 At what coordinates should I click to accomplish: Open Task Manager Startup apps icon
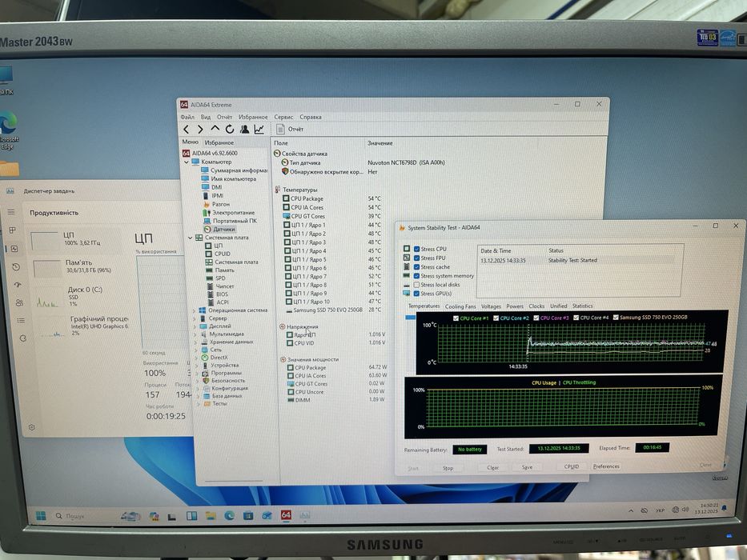[x=18, y=285]
